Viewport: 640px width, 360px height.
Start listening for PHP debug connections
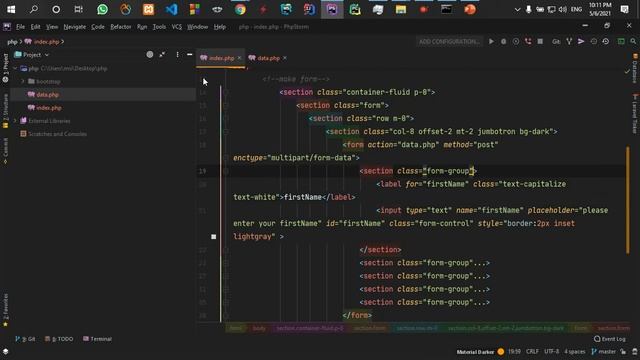[x=528, y=42]
